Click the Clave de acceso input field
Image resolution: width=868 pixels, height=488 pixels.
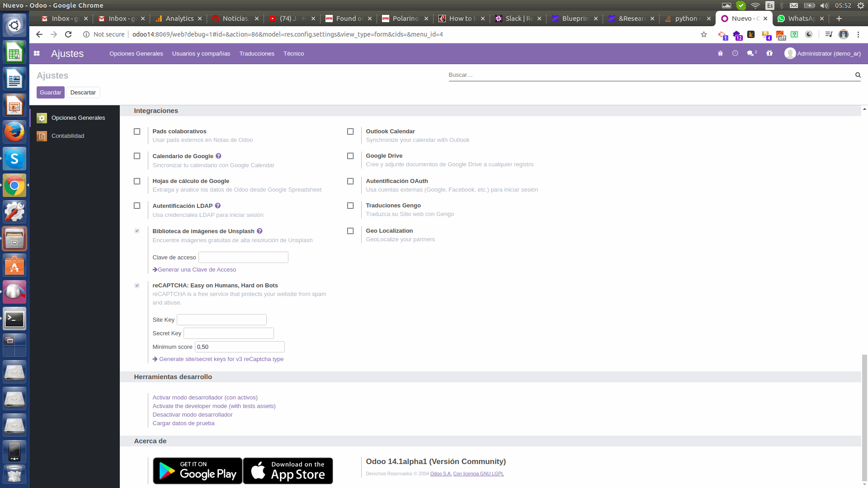(243, 258)
